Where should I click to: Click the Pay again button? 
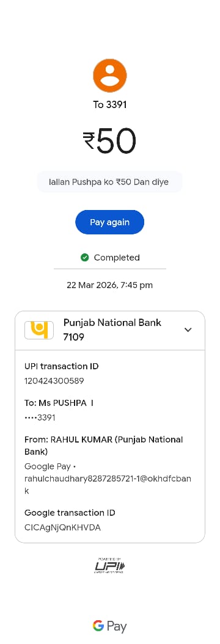110,222
